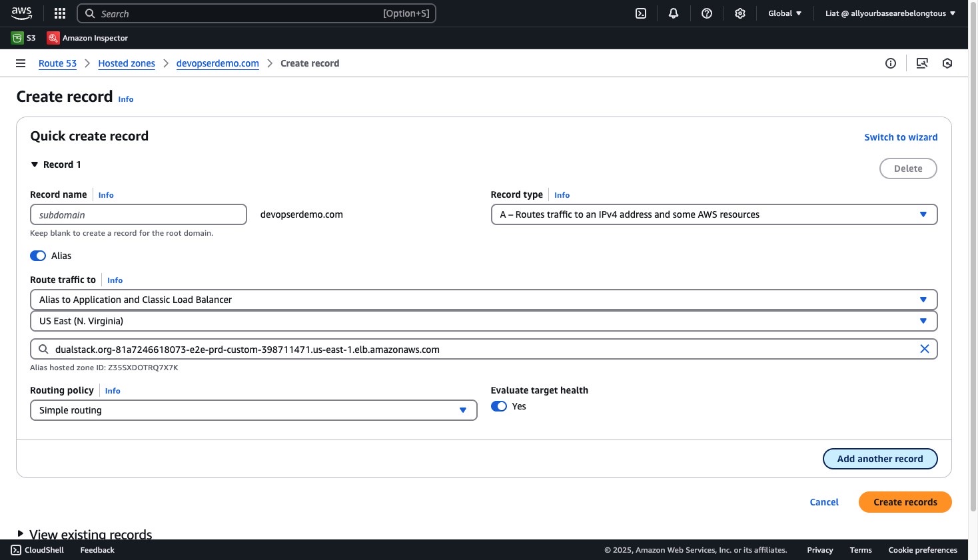
Task: Open Info link next to Routing policy
Action: point(113,391)
